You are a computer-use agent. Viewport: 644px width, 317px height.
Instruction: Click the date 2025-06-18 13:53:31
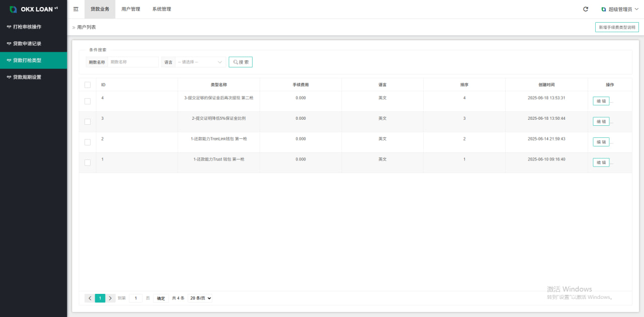coord(546,98)
